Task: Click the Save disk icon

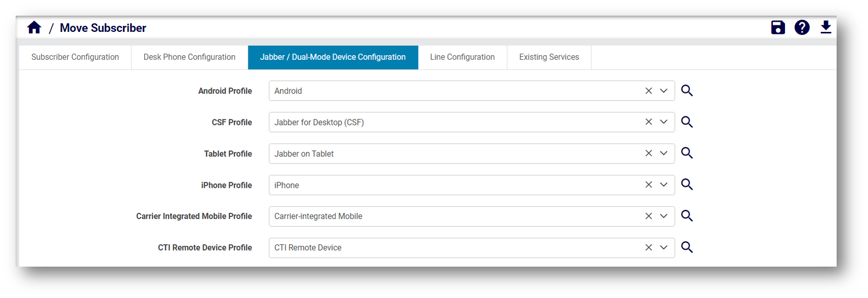Action: pyautogui.click(x=778, y=27)
